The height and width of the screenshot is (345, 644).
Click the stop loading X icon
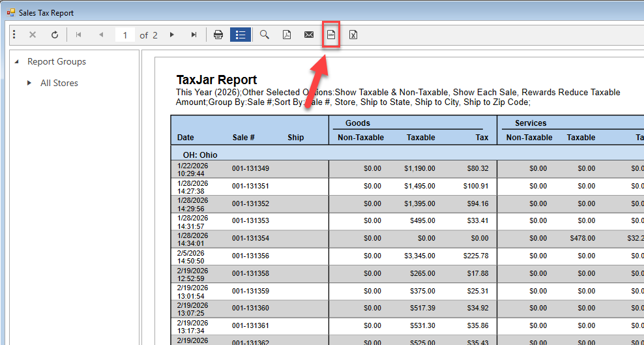tap(33, 35)
